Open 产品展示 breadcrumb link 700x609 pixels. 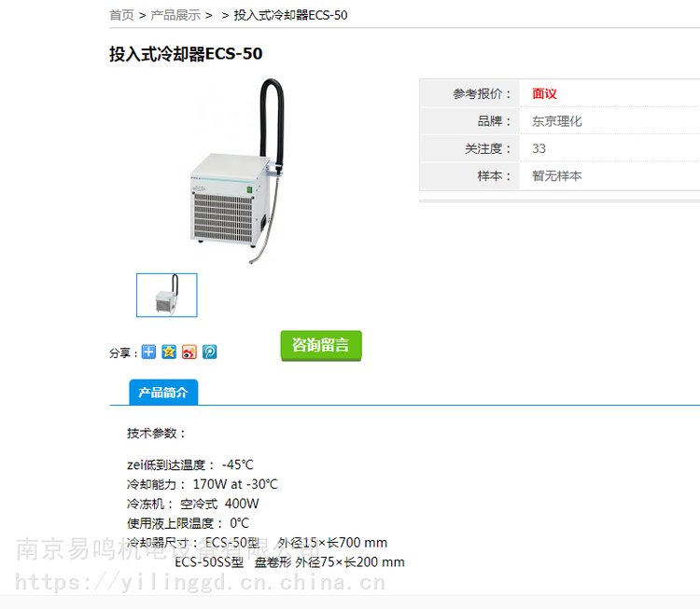(x=175, y=15)
